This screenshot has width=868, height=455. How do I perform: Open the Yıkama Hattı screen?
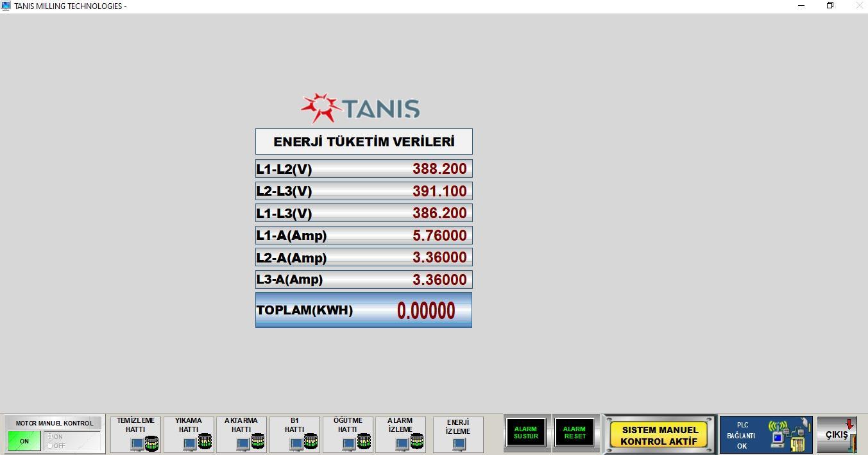click(x=189, y=434)
